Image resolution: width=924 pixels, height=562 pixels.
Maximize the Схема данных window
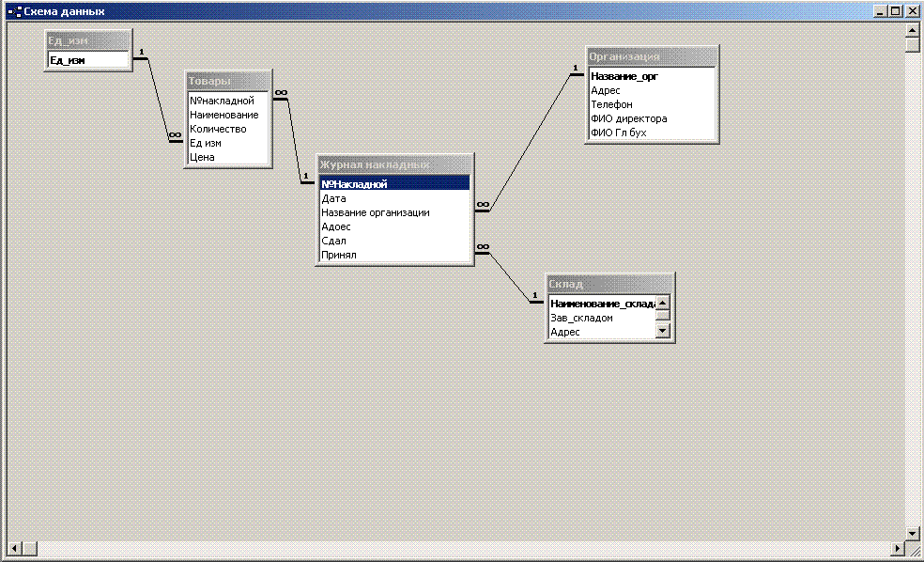tap(896, 11)
